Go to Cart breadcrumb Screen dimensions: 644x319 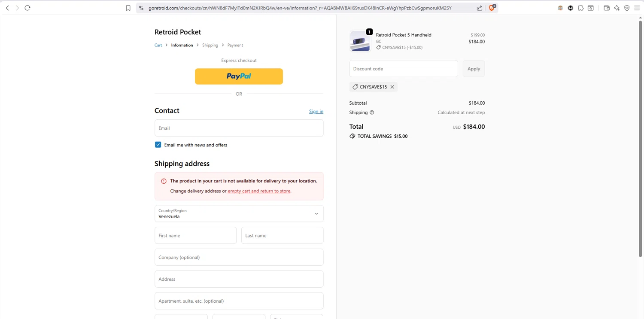coord(158,45)
